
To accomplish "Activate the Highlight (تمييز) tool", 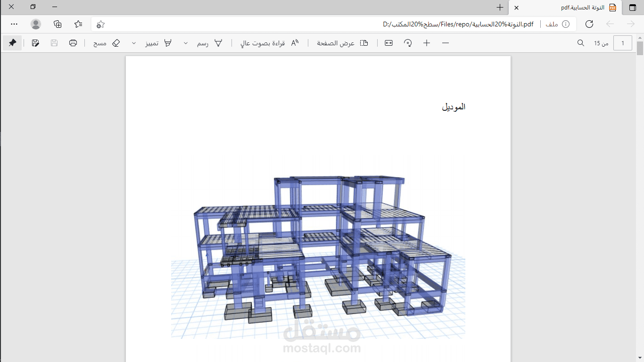I will click(158, 43).
